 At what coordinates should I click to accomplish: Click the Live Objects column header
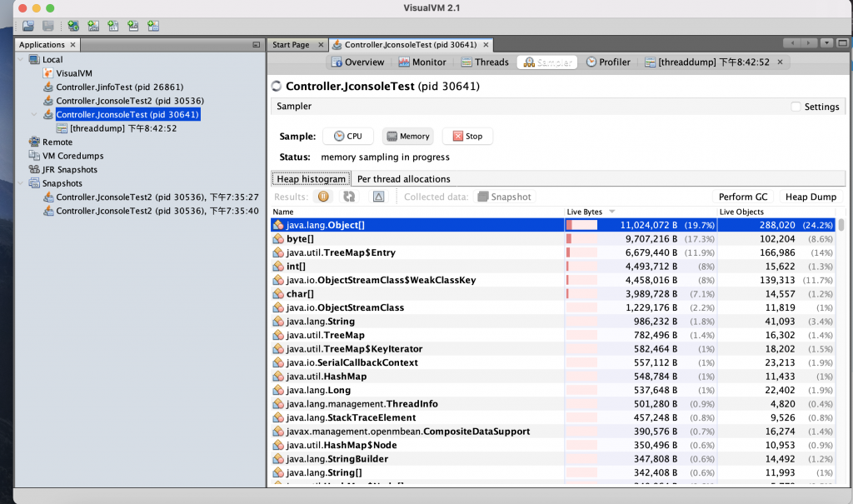pos(778,212)
